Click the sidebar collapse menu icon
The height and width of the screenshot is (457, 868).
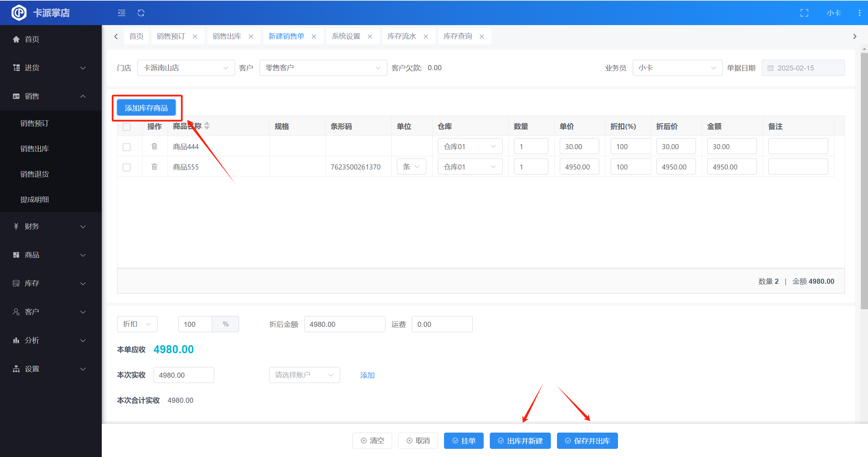pos(121,13)
